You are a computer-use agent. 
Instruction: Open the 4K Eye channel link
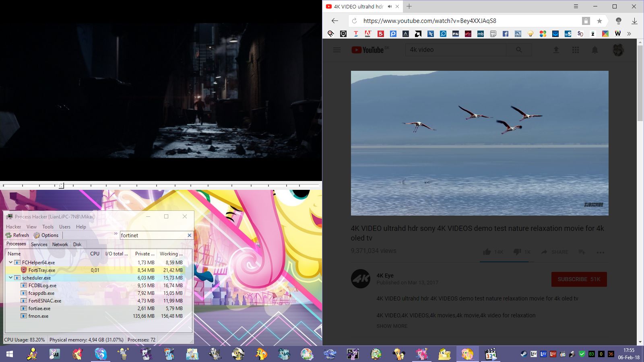coord(385,276)
